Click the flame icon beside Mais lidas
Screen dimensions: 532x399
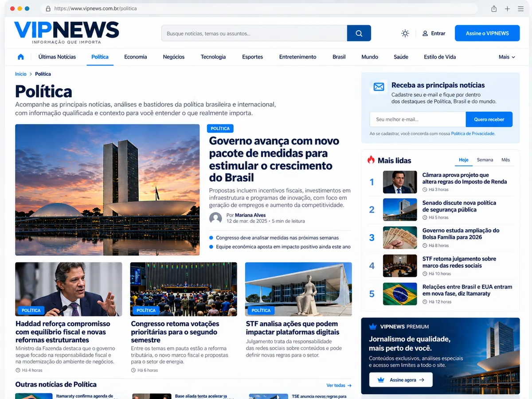click(371, 160)
